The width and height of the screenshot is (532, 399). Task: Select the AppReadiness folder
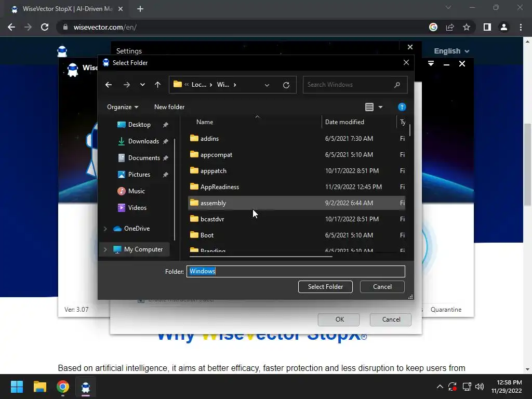297,187
